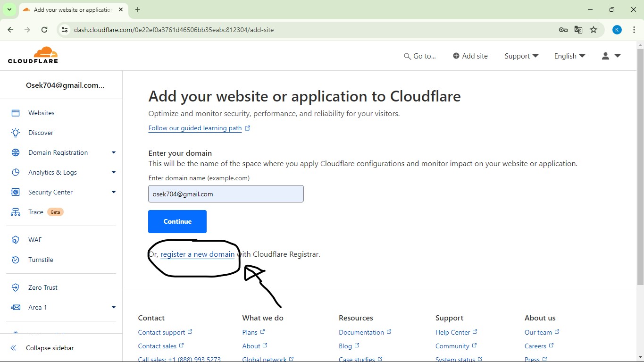
Task: Click the Beta badge next to Trace
Action: (55, 212)
